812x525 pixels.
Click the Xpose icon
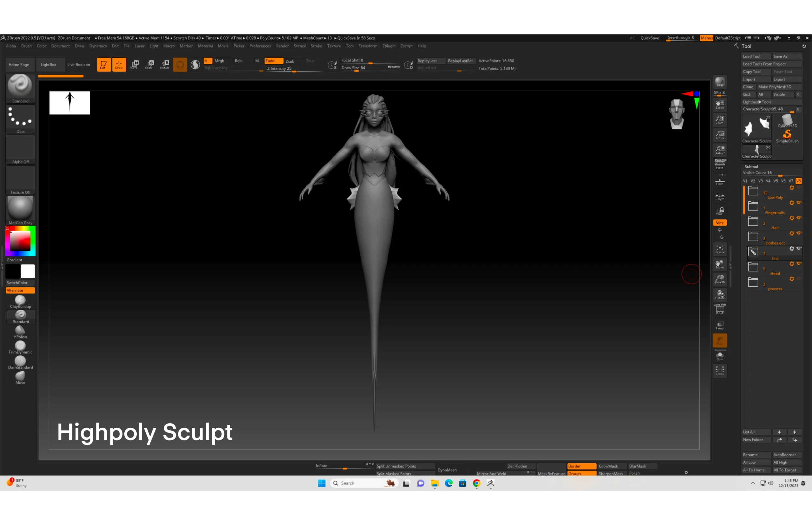(720, 371)
